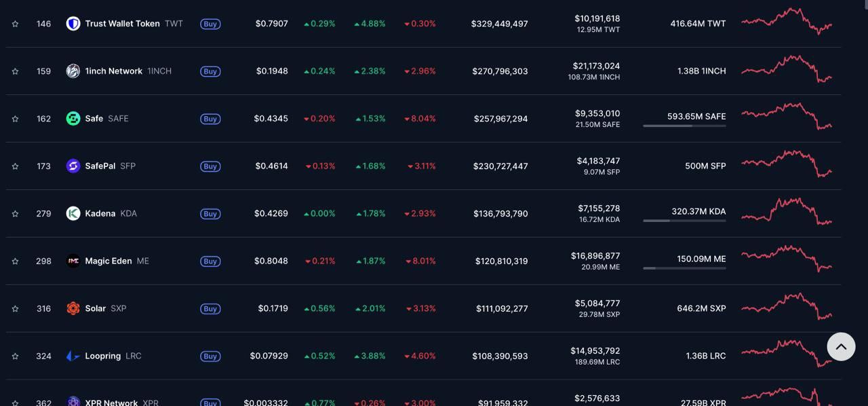This screenshot has height=406, width=868.
Task: Click the Trust Wallet Token shield logo
Action: (73, 24)
